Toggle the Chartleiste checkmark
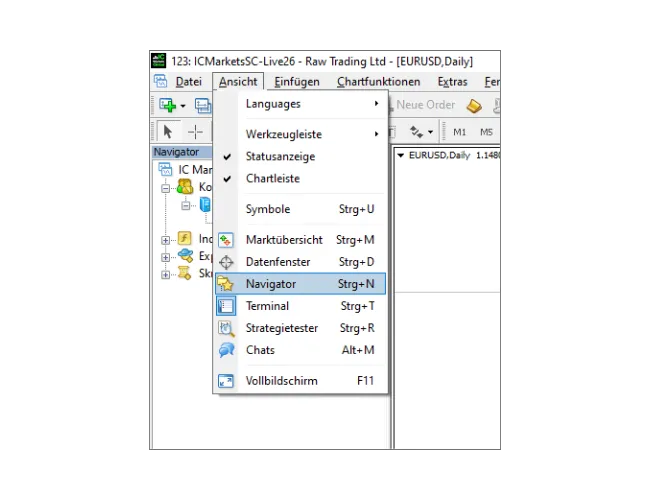 [x=227, y=179]
